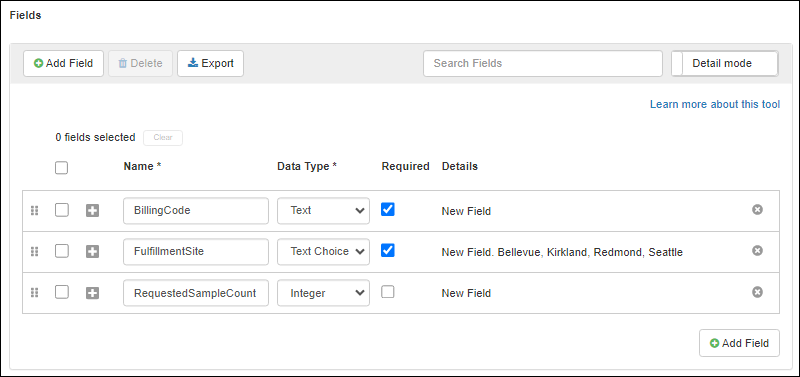The image size is (800, 377).
Task: Check the select-all fields checkbox
Action: coord(61,167)
